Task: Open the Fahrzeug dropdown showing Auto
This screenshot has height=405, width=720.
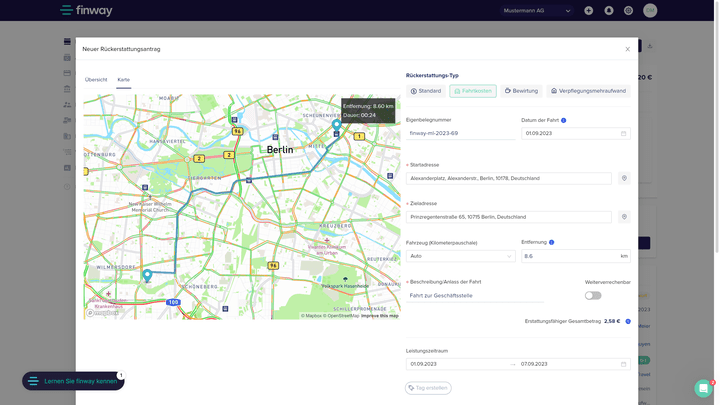Action: point(460,256)
